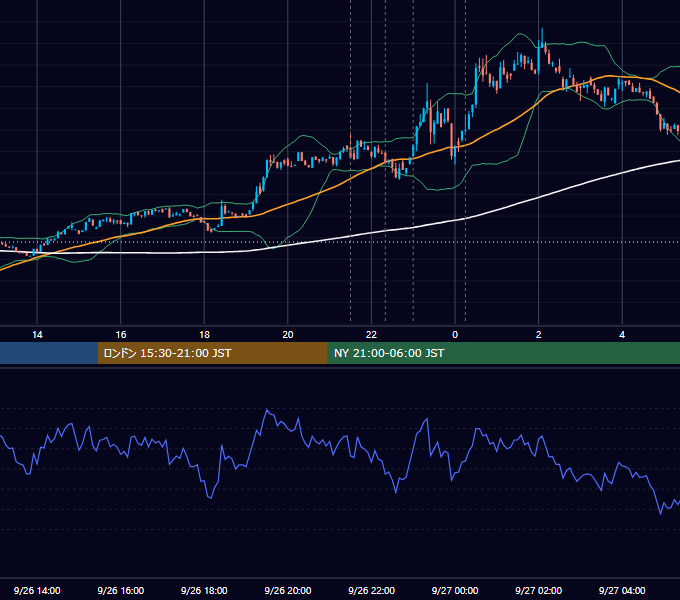
Task: Click the 9/26 18:00 date label
Action: pos(204,590)
